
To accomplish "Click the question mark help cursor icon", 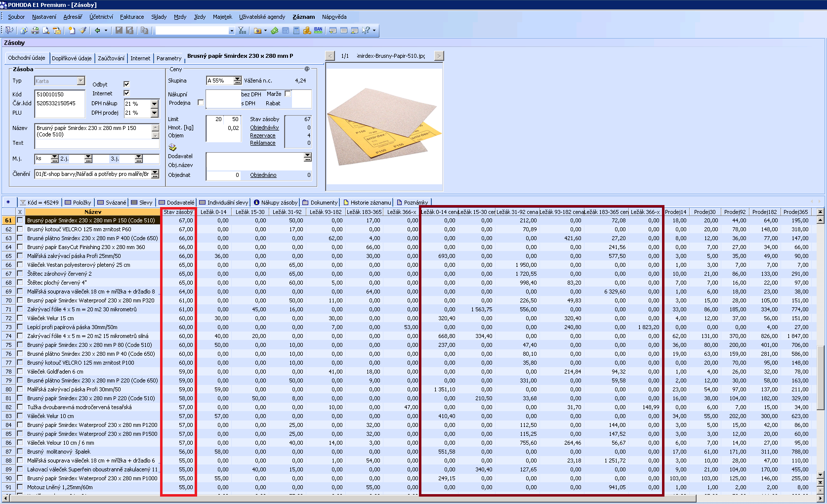I will point(366,30).
